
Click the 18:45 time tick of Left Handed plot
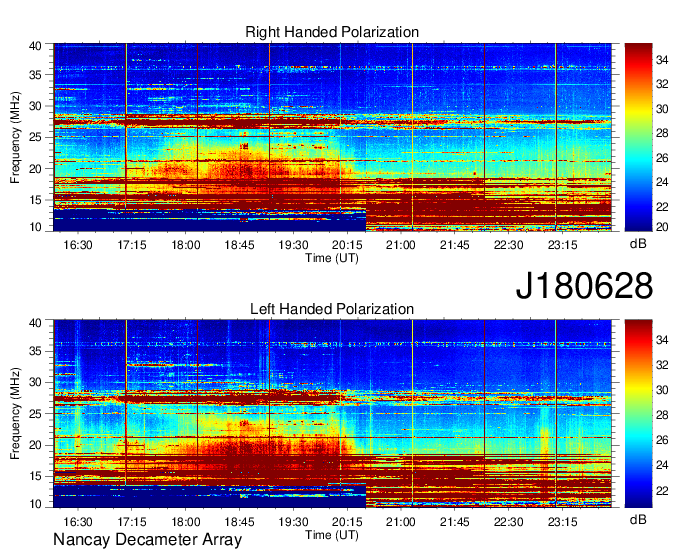[239, 521]
